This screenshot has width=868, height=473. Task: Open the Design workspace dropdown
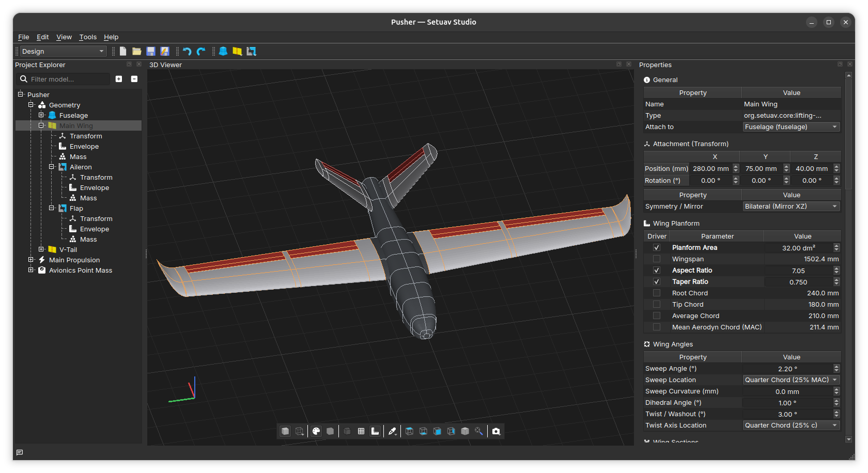coord(63,51)
